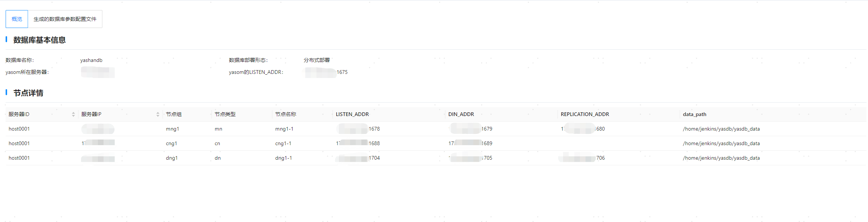Click the LISTEN_ADDR column header
868x222 pixels.
click(x=352, y=115)
